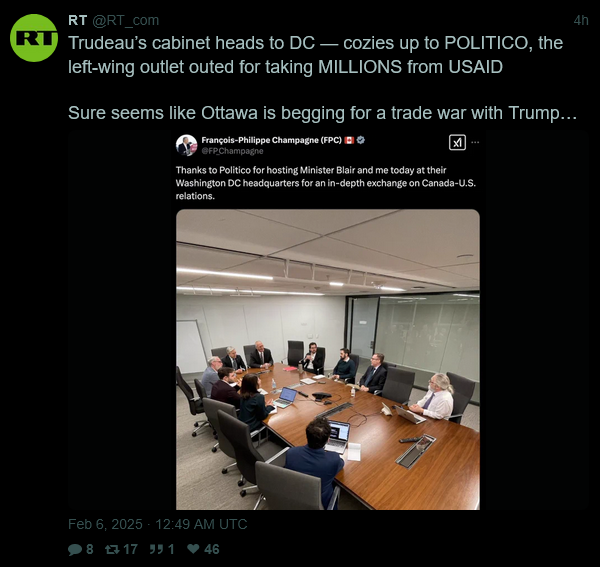Open the replies via comment bubble icon
600x567 pixels.
click(75, 549)
